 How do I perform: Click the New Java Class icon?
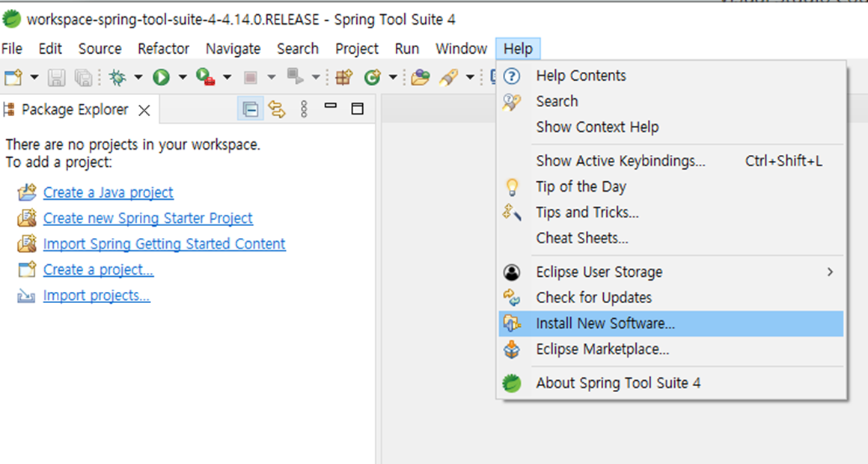[x=373, y=77]
